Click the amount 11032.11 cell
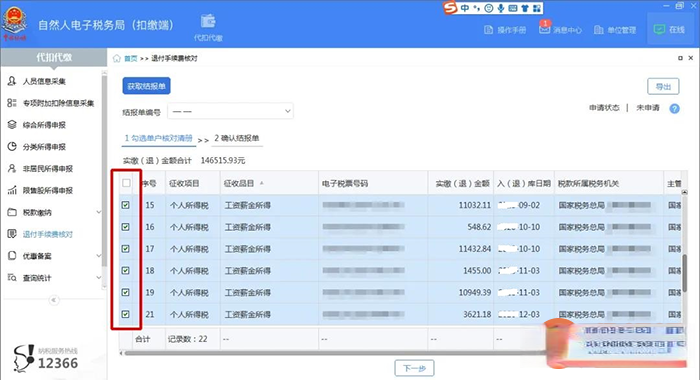 475,205
